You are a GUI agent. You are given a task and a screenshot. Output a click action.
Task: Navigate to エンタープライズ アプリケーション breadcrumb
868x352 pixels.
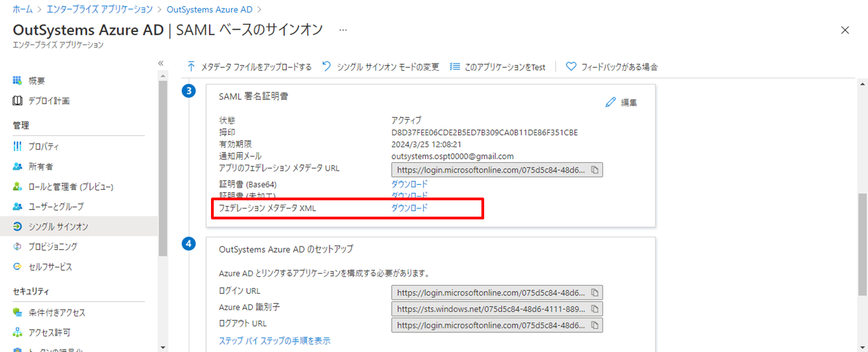(x=99, y=9)
